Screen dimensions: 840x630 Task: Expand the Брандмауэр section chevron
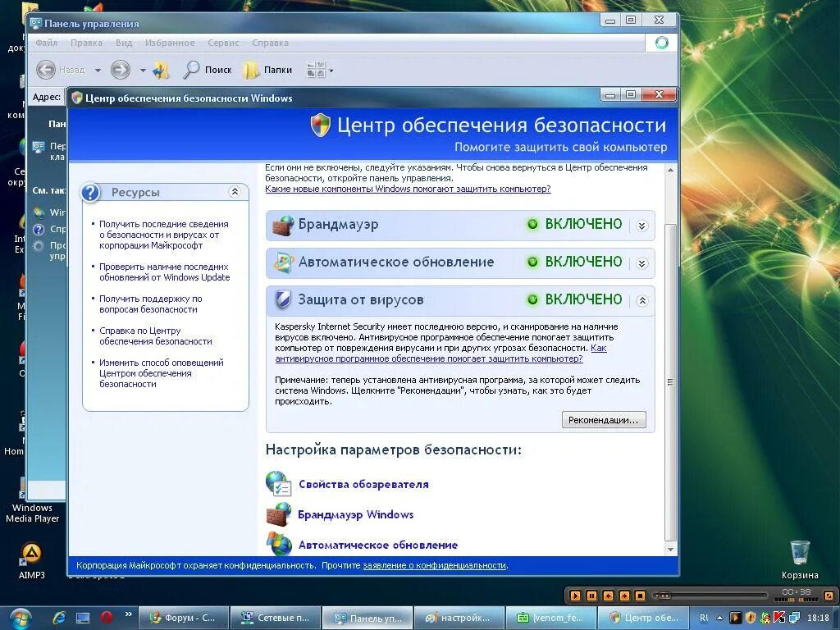641,226
